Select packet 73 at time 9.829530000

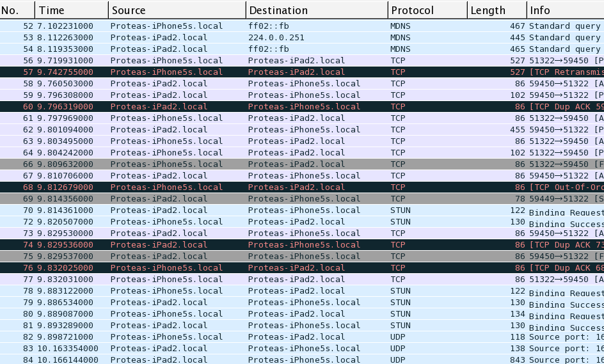pos(302,233)
